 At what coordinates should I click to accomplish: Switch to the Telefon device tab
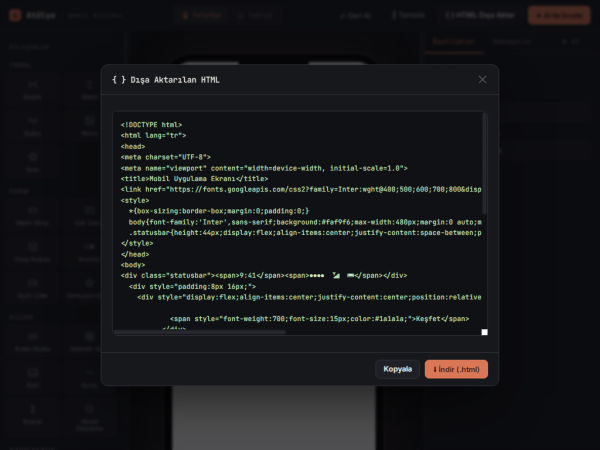(x=202, y=15)
